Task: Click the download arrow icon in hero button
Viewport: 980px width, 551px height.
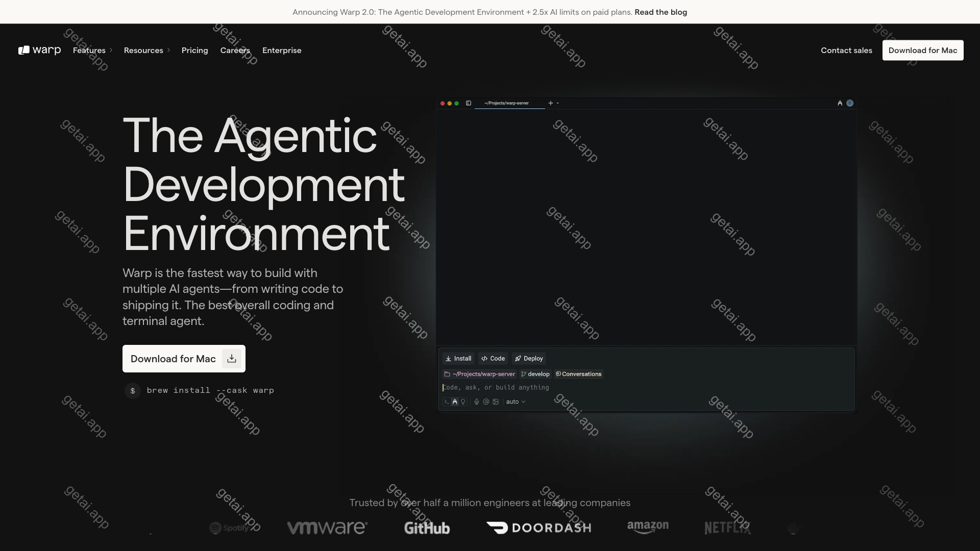Action: coord(232,359)
